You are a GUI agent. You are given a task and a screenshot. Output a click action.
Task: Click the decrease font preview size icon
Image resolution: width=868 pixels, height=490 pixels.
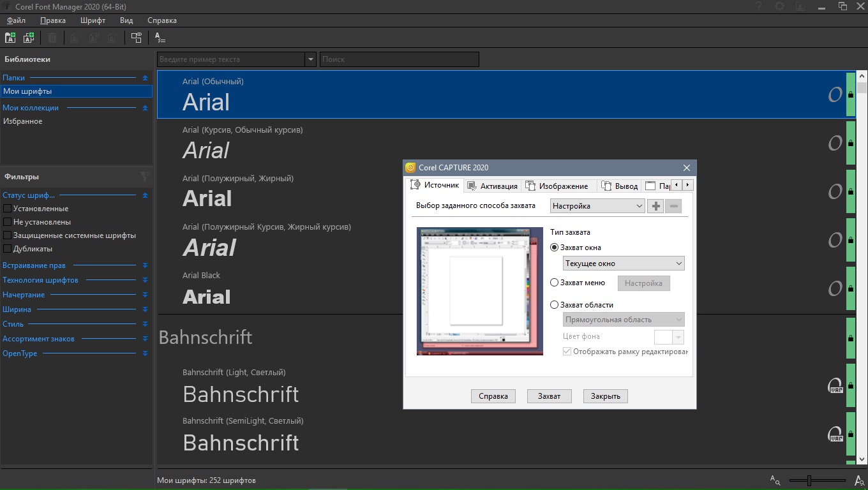pos(775,480)
